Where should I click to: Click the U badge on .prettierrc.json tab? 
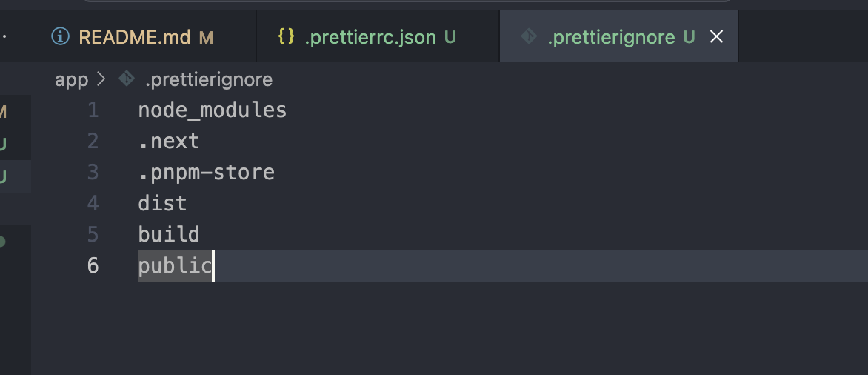(450, 37)
